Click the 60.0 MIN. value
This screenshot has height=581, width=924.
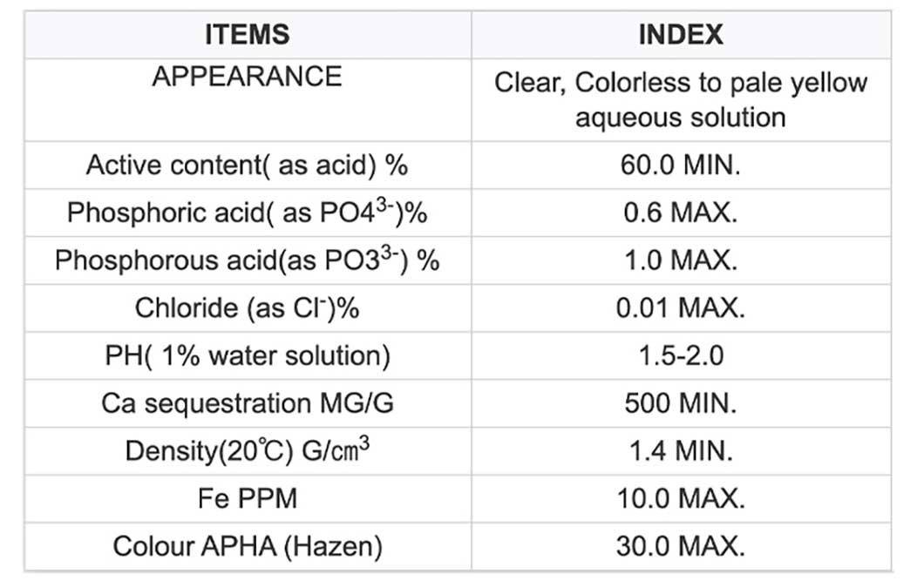coord(681,166)
